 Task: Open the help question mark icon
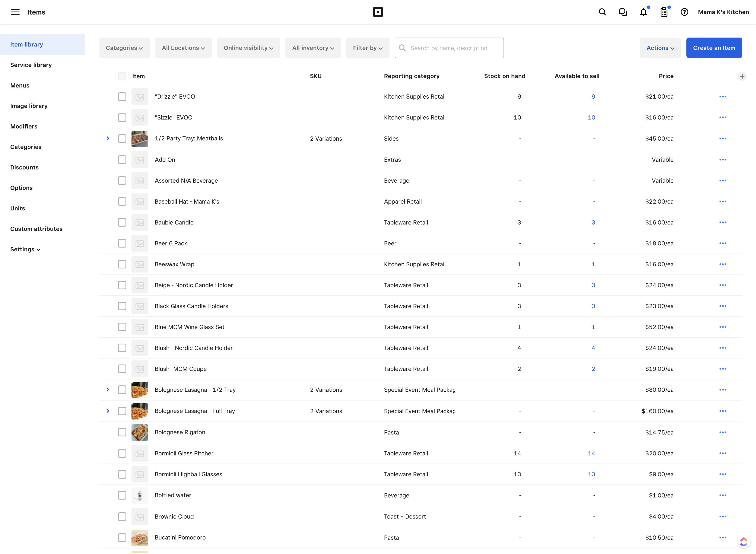pos(684,12)
